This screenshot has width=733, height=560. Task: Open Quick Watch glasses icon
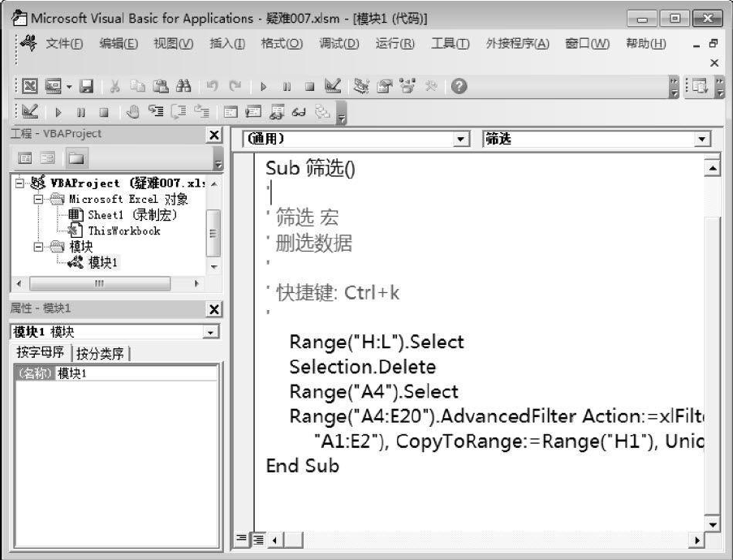pos(299,112)
